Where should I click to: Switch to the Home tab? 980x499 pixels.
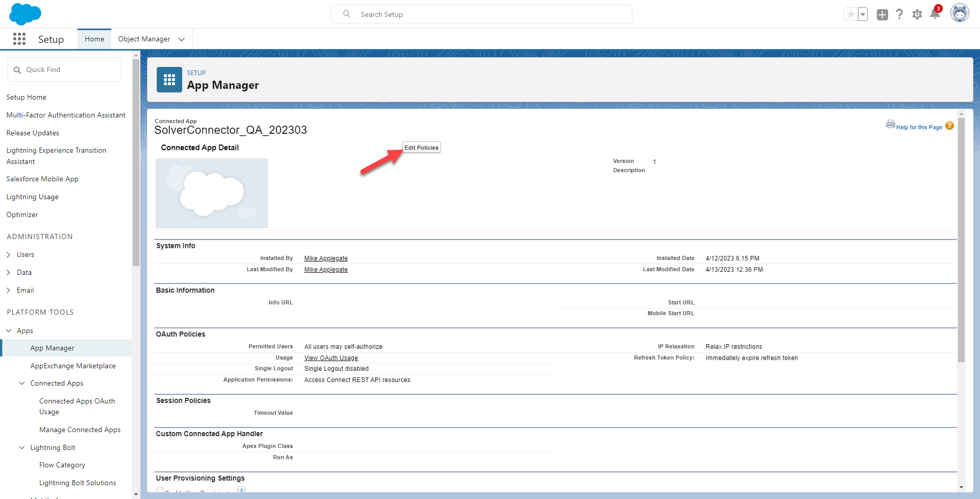94,39
